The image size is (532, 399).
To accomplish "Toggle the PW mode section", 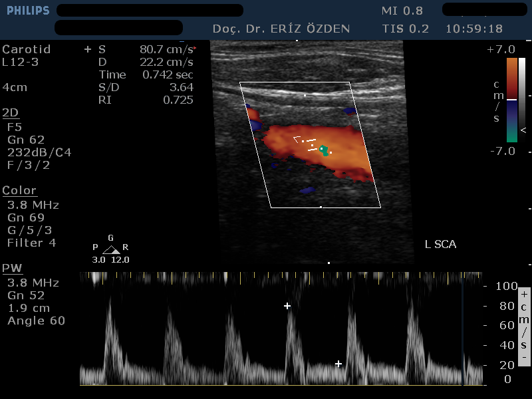I will (x=12, y=269).
